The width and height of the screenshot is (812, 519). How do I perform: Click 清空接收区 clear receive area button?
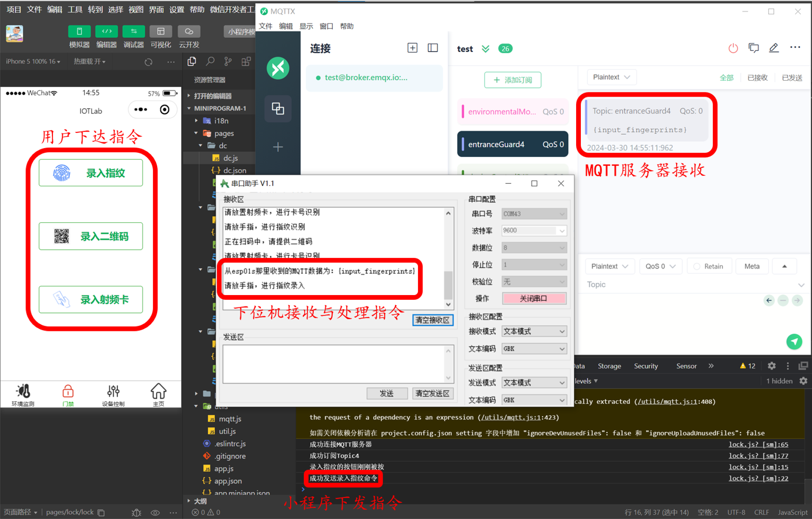[432, 320]
